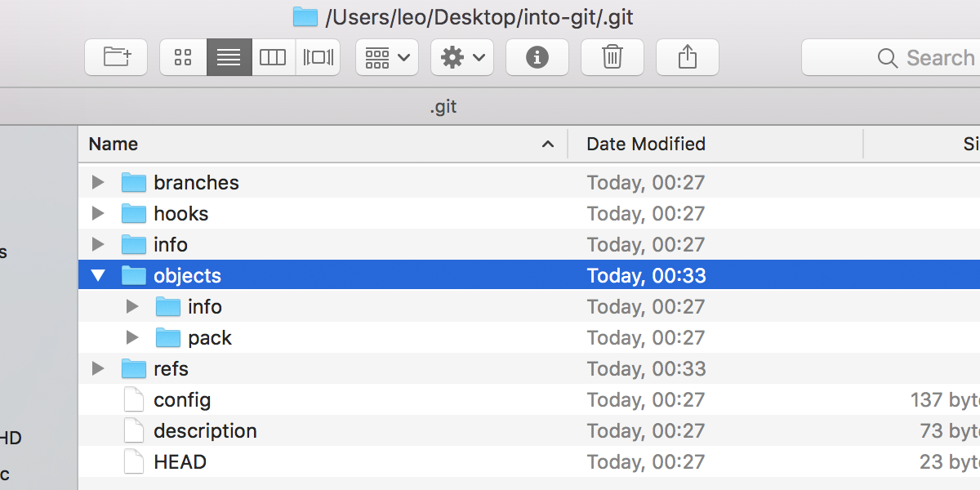The image size is (980, 490).
Task: Open the action gear menu
Action: 461,57
